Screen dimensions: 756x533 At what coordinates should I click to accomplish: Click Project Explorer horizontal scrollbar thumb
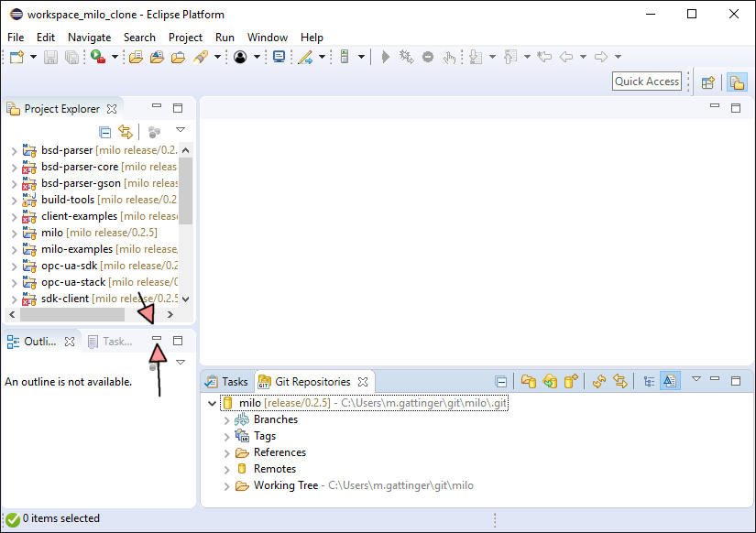point(73,314)
